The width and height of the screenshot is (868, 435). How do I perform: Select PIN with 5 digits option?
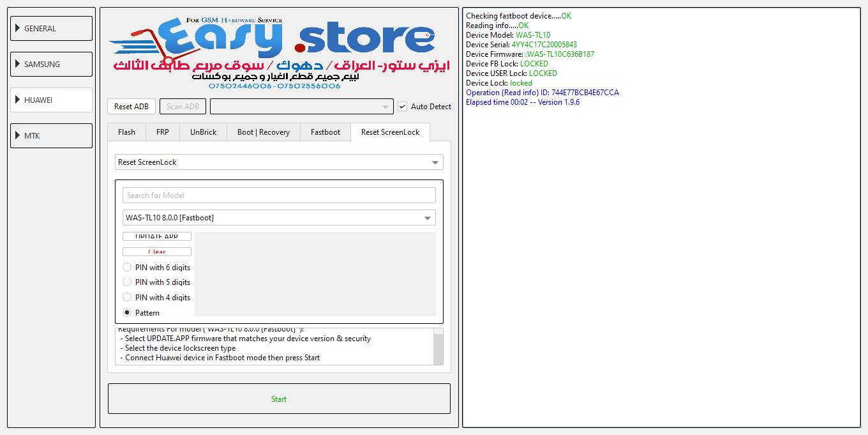(x=156, y=282)
